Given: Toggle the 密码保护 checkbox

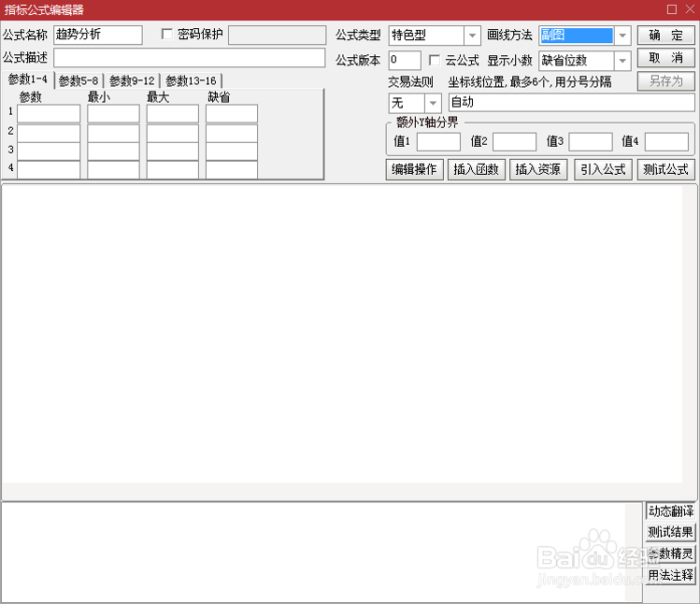Looking at the screenshot, I should [167, 34].
